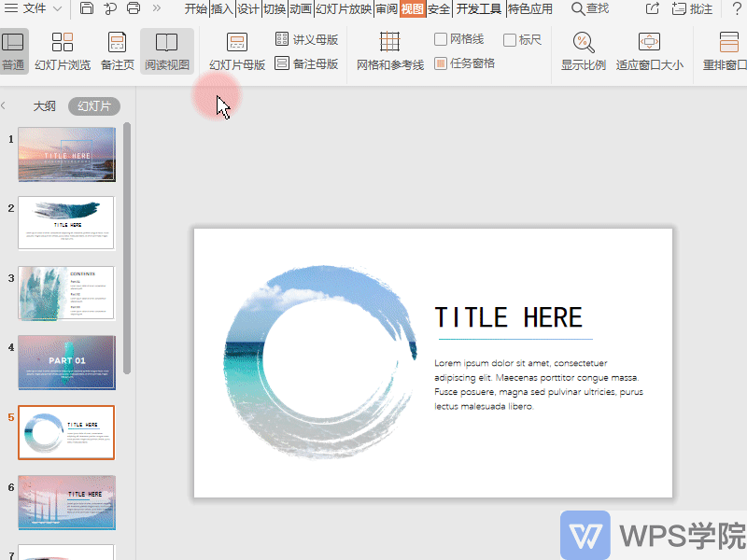Switch to the Insert tab (插入)
The image size is (747, 560).
tap(221, 9)
